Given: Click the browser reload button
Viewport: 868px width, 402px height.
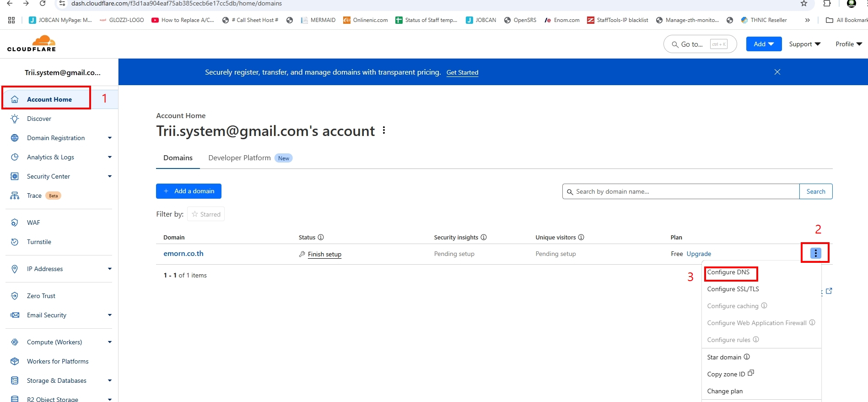Looking at the screenshot, I should coord(43,3).
